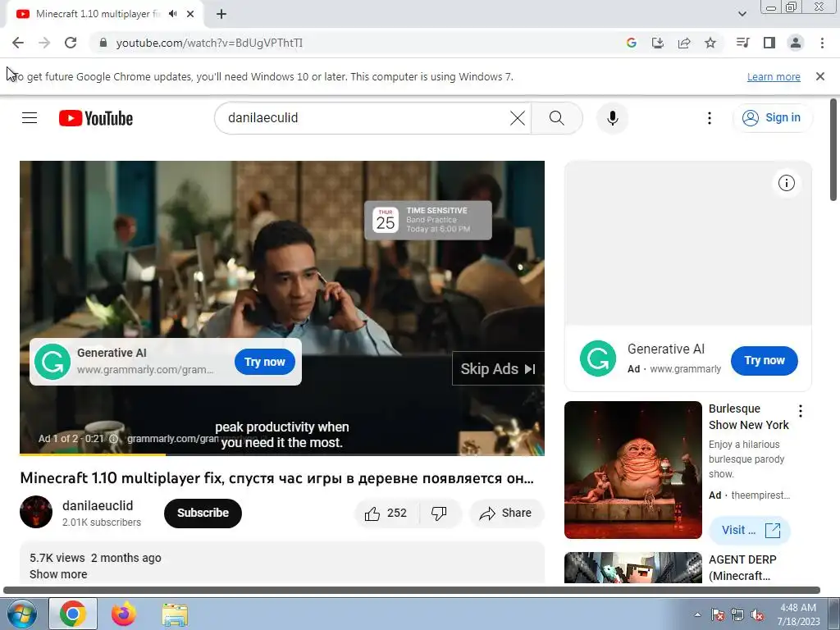Open YouTube hamburger guide menu
This screenshot has width=840, height=630.
coord(30,118)
